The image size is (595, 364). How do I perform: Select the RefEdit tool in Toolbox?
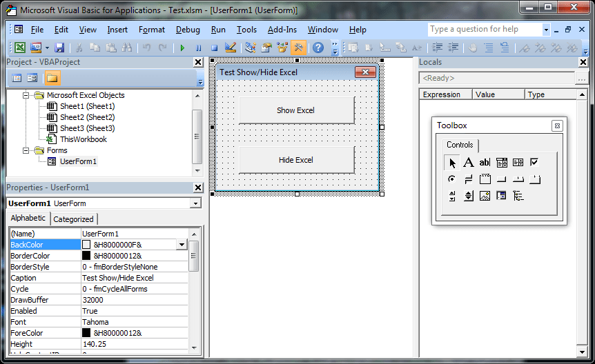coord(501,196)
